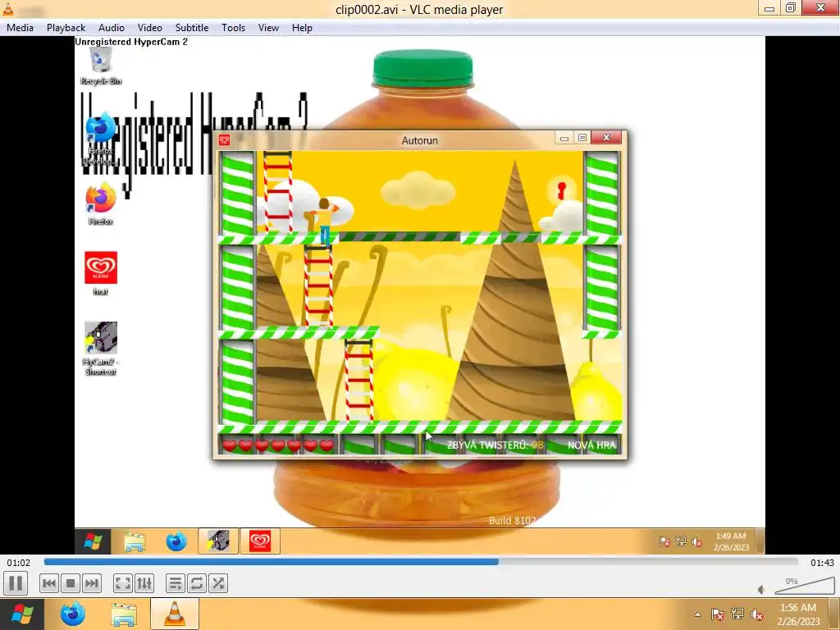Open the Subtitle menu
840x630 pixels.
coord(192,28)
